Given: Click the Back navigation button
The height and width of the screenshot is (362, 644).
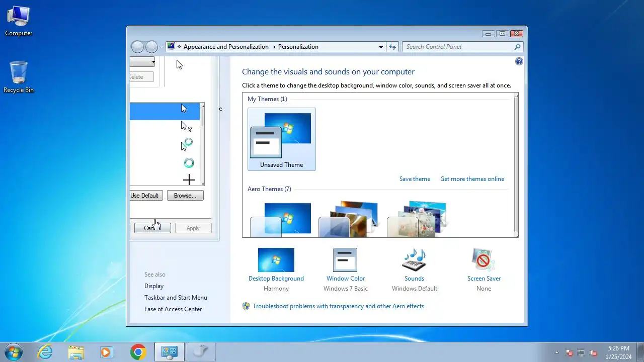Looking at the screenshot, I should coord(137,47).
